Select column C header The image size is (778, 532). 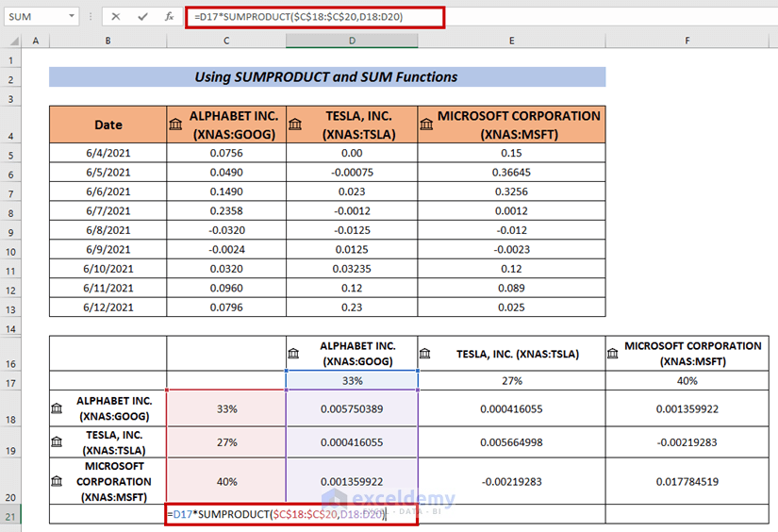pyautogui.click(x=226, y=41)
